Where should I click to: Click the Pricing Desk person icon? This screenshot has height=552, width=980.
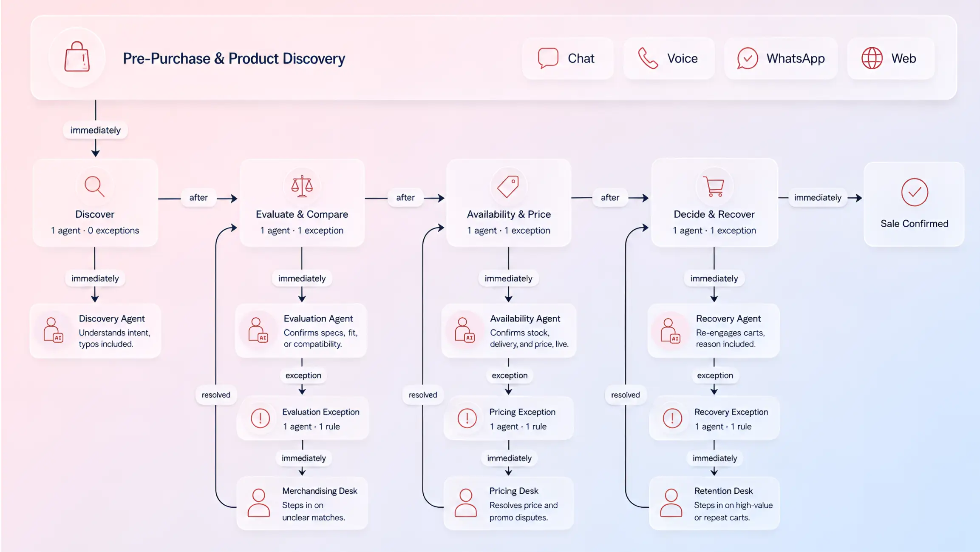[x=466, y=503]
